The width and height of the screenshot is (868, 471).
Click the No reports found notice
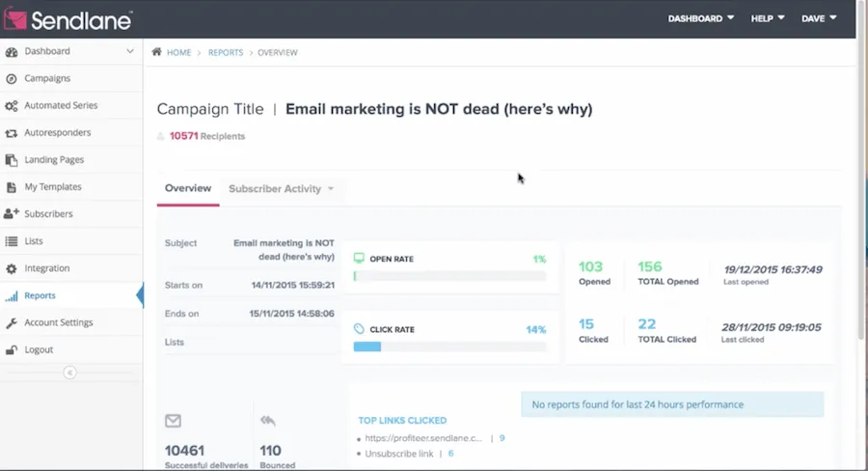point(672,404)
